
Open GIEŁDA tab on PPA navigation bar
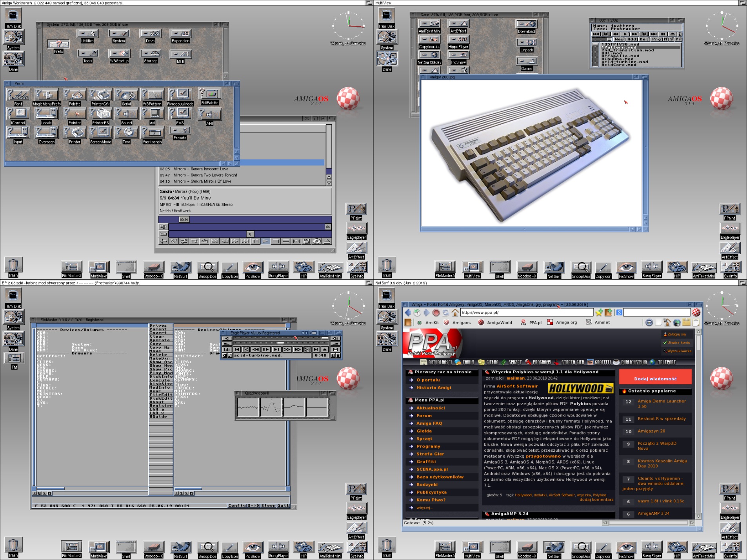pos(488,362)
